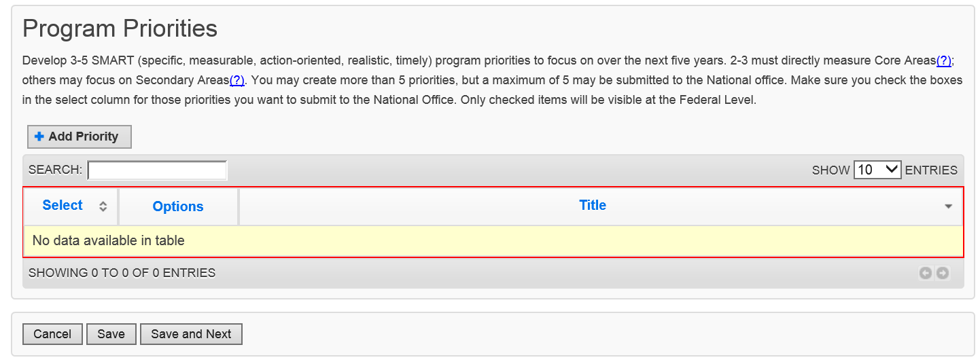This screenshot has height=364, width=980.
Task: Go to next page using right arrow icon
Action: 942,273
